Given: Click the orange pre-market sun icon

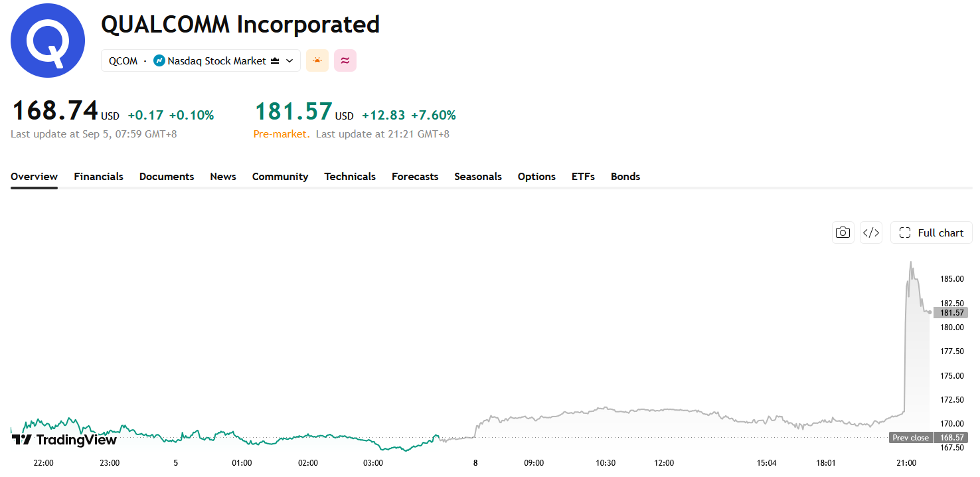Looking at the screenshot, I should 317,60.
